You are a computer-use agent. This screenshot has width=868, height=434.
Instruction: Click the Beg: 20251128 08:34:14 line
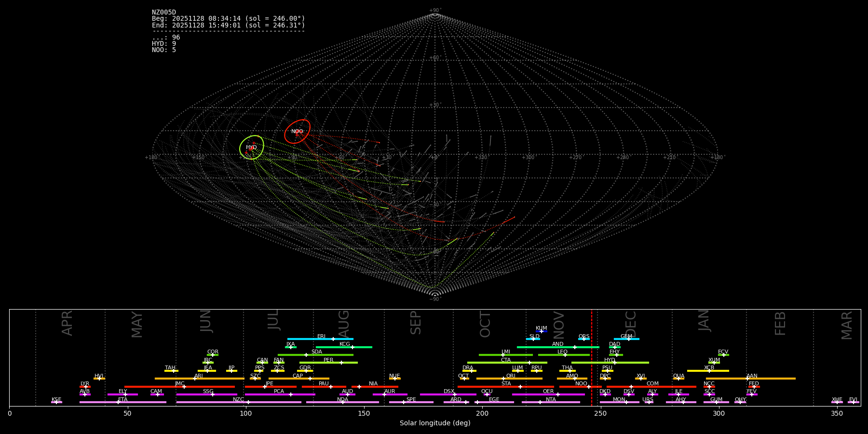[x=229, y=19]
